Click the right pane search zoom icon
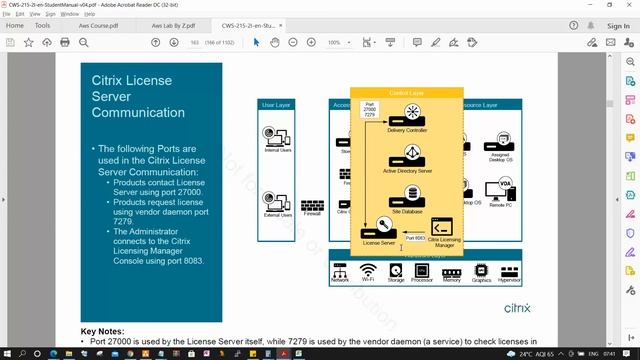 point(630,62)
